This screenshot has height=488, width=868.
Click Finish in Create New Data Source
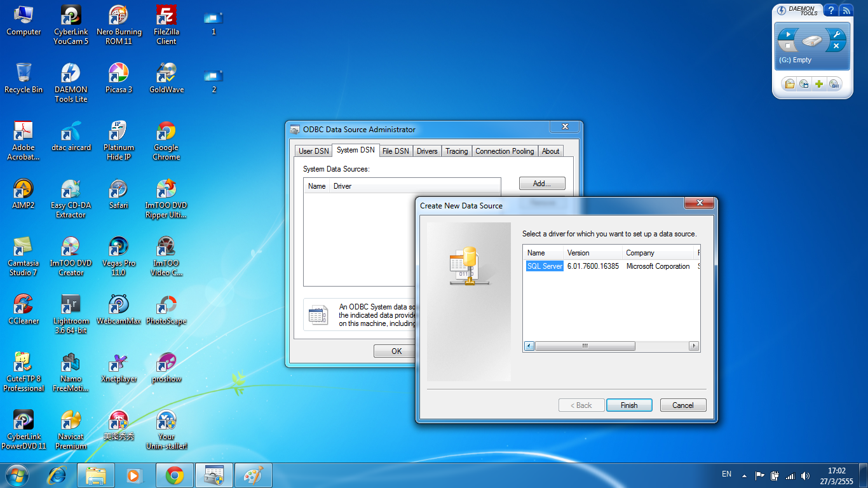629,405
